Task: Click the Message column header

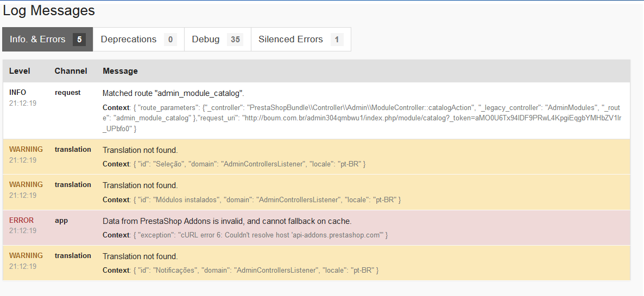Action: pos(120,71)
